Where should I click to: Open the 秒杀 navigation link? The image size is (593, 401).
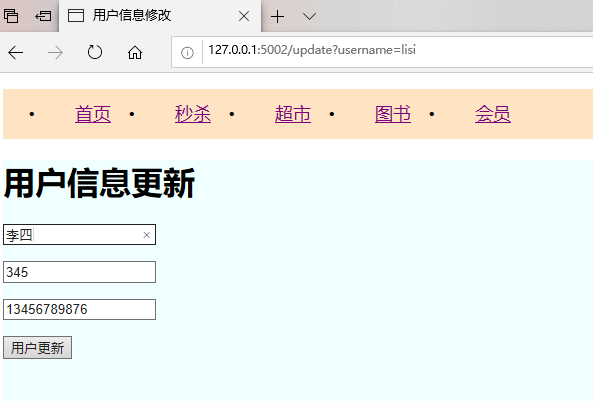point(193,114)
